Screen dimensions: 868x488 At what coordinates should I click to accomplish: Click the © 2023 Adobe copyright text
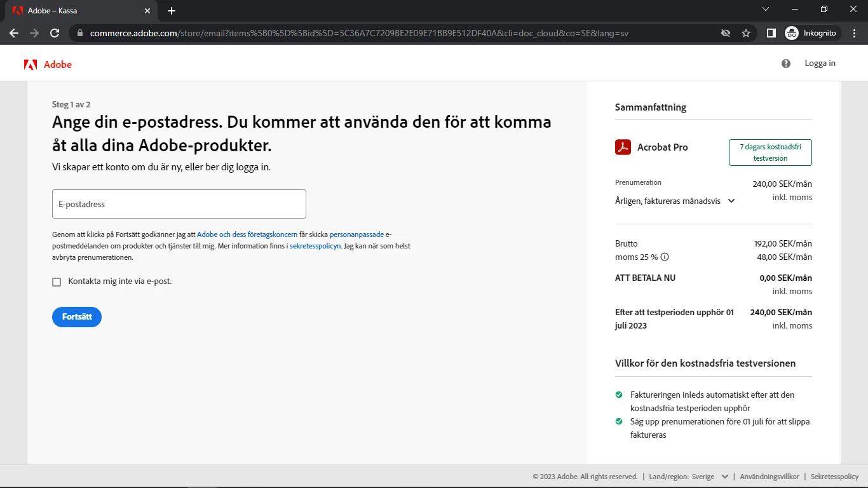coord(585,477)
